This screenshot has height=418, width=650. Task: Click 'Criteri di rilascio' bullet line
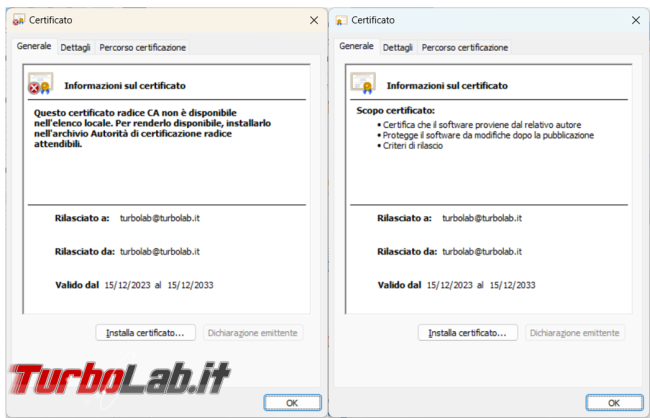click(x=410, y=146)
